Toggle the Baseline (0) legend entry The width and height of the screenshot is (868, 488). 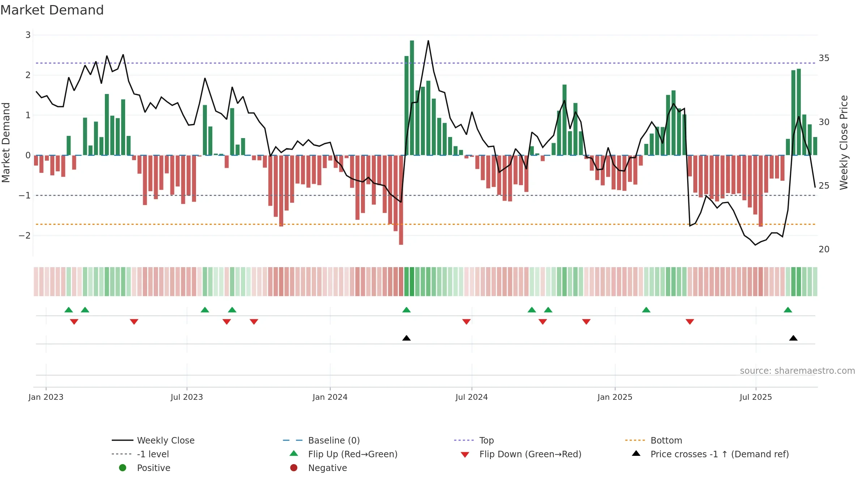point(322,440)
